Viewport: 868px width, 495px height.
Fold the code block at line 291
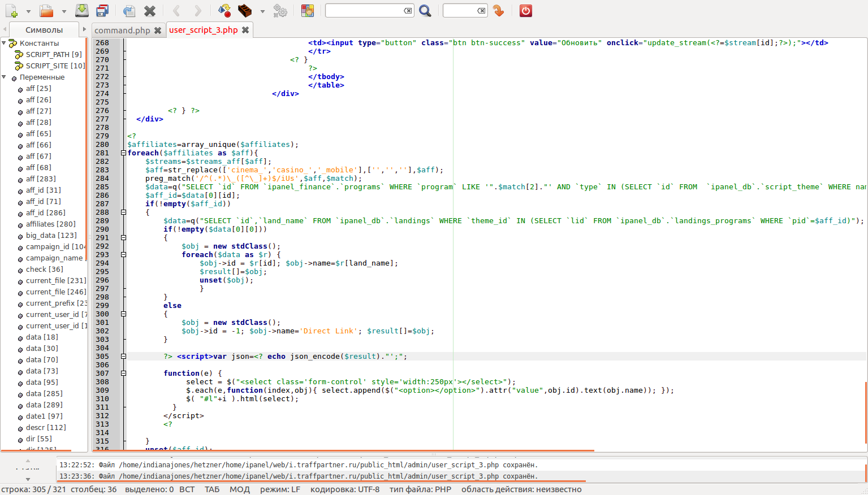coord(123,238)
